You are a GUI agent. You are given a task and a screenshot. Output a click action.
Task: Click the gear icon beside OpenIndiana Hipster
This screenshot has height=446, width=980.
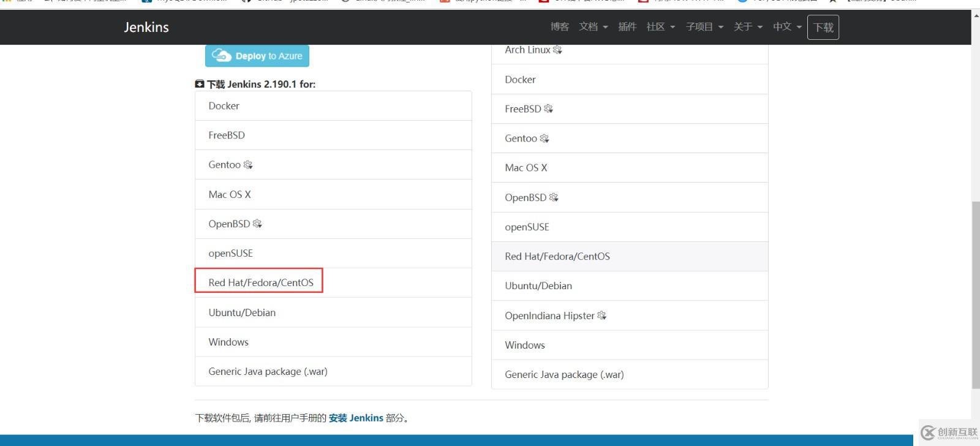coord(601,316)
